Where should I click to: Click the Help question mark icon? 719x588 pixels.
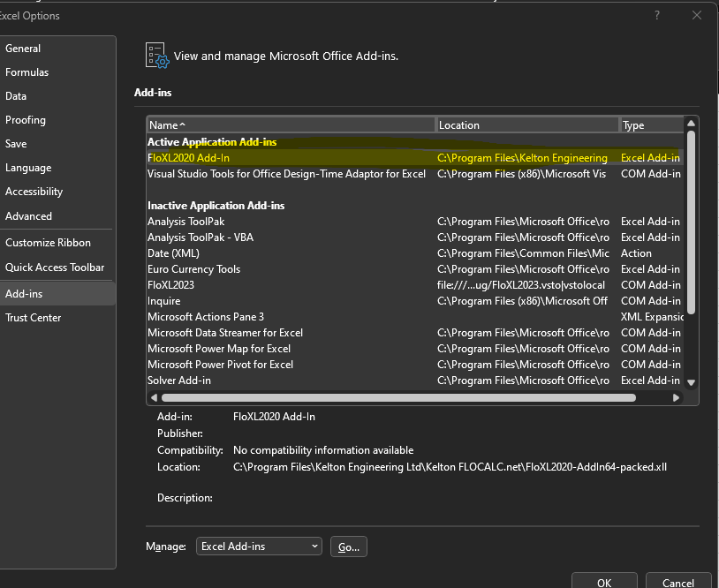pyautogui.click(x=657, y=15)
